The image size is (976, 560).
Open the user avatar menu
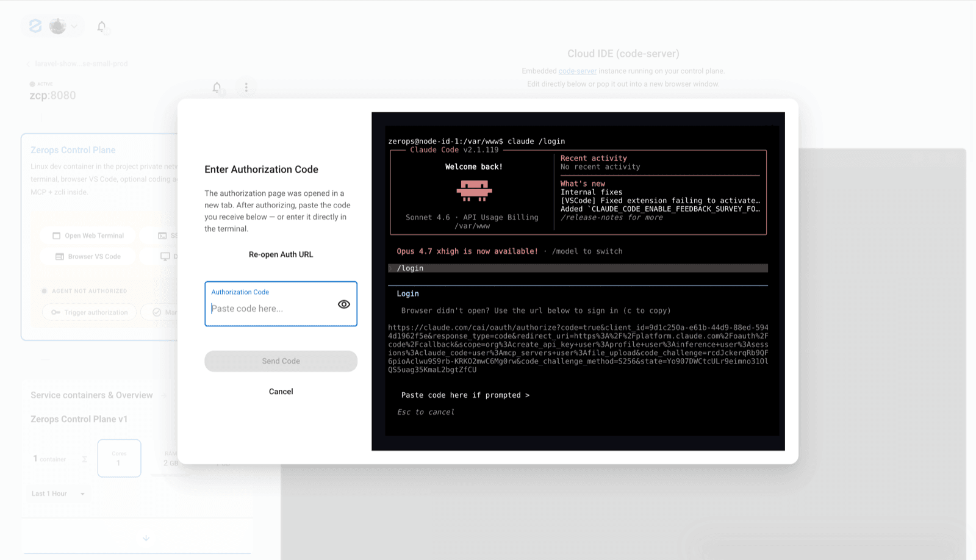(x=57, y=26)
